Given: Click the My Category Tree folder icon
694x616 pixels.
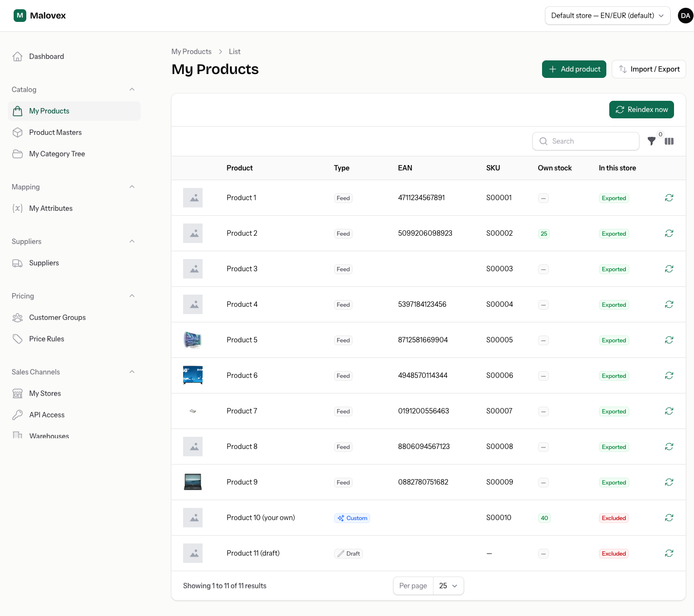Looking at the screenshot, I should tap(18, 154).
